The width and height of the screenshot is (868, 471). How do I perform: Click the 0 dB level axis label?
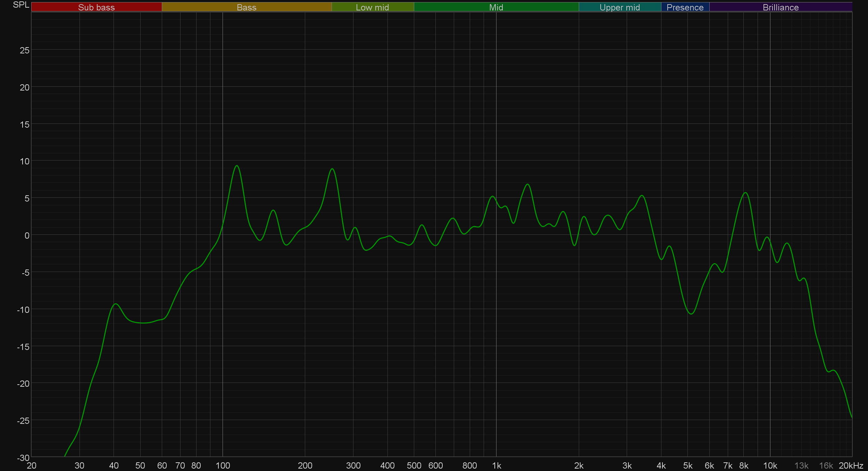pos(27,235)
